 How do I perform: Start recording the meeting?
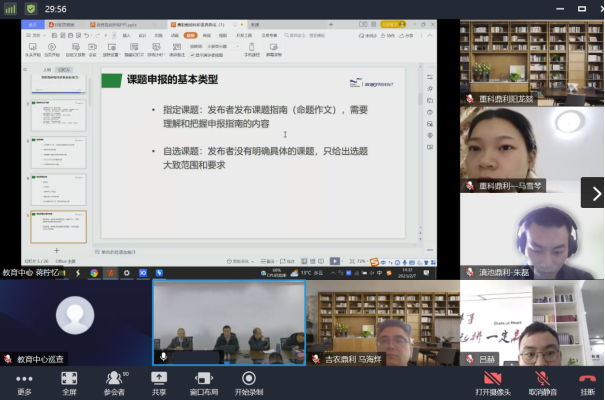coord(249,382)
